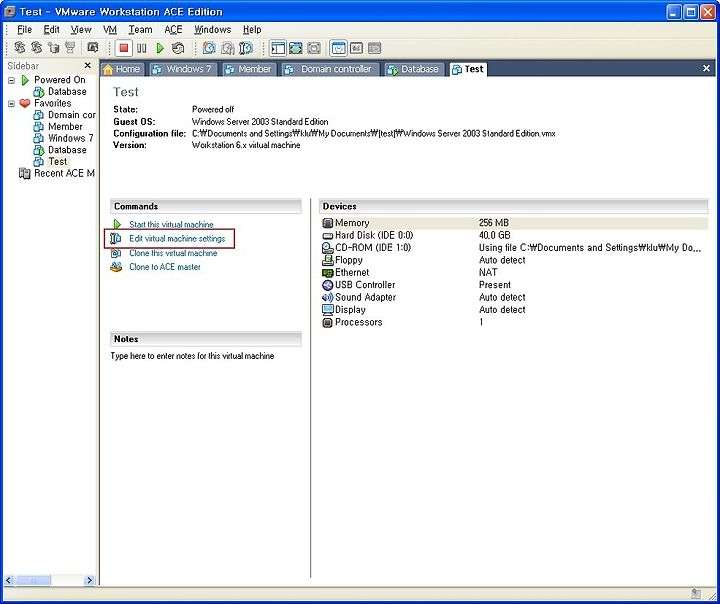Screen dimensions: 720x604
Task: Click sidebar horizontal scrollbar left arrow
Action: (9, 581)
